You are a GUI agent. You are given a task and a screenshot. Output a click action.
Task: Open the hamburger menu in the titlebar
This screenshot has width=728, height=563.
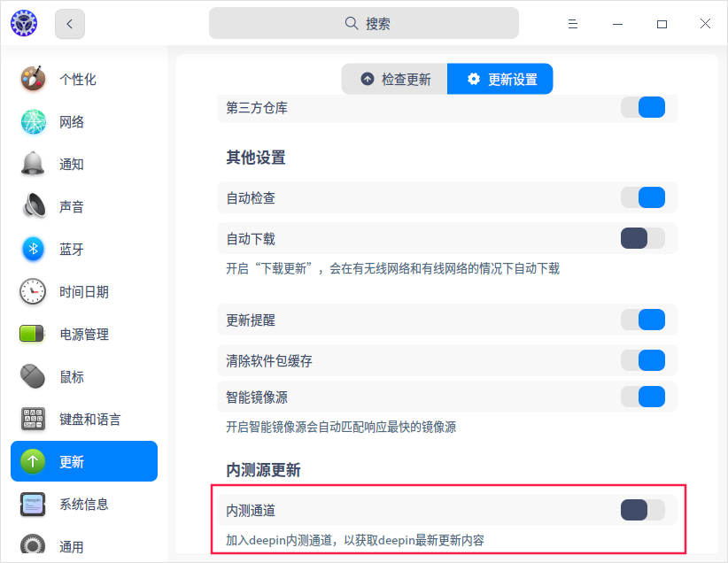(572, 24)
